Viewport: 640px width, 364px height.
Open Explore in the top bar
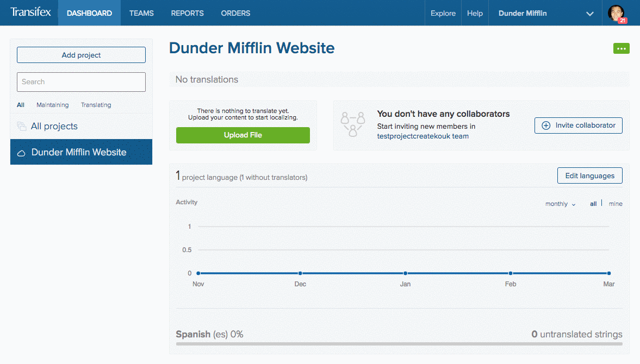443,13
